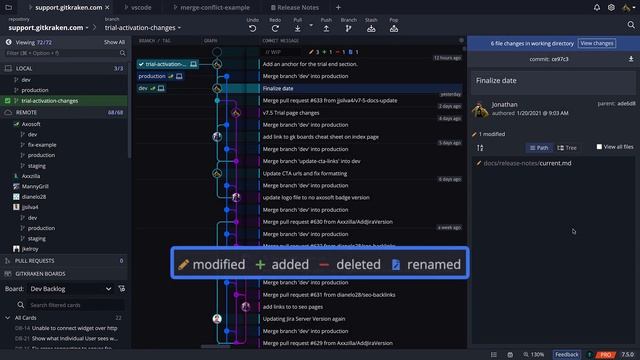Select the dianelo28 remote
The image size is (640, 360).
(34, 197)
